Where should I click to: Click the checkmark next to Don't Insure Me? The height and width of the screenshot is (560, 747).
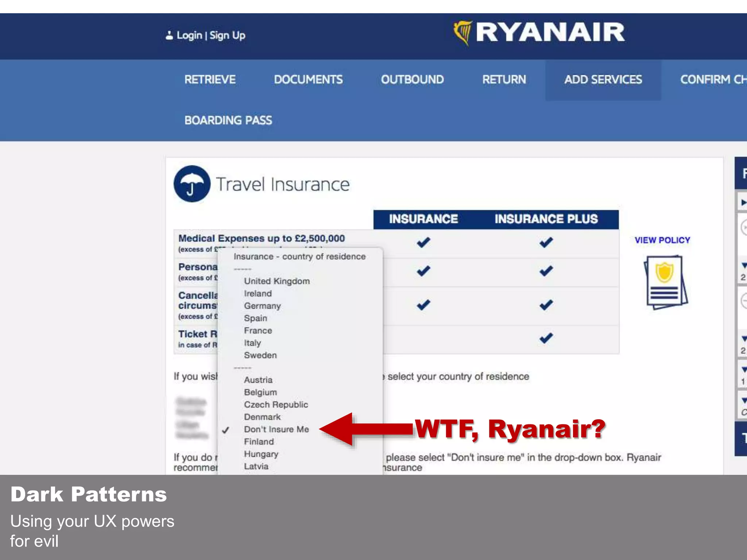[x=226, y=430]
